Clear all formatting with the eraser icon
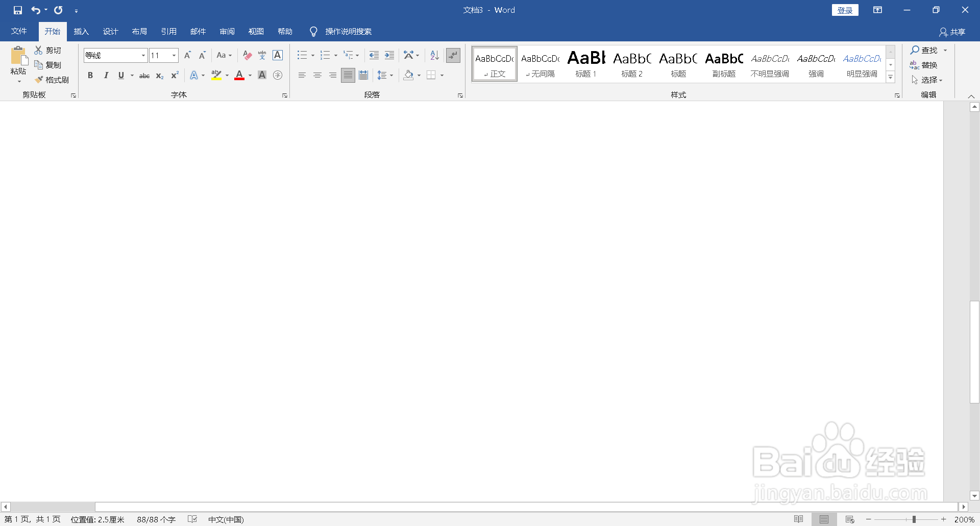 (248, 55)
